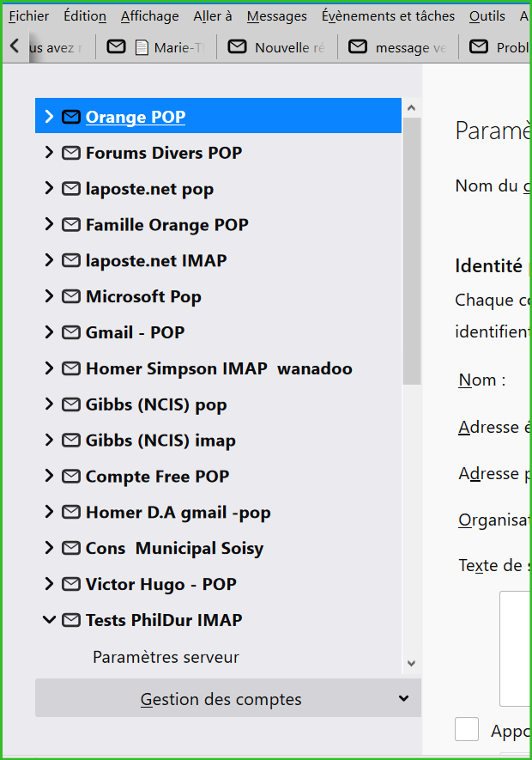532x760 pixels.
Task: Open the Messages menu
Action: coord(276,16)
